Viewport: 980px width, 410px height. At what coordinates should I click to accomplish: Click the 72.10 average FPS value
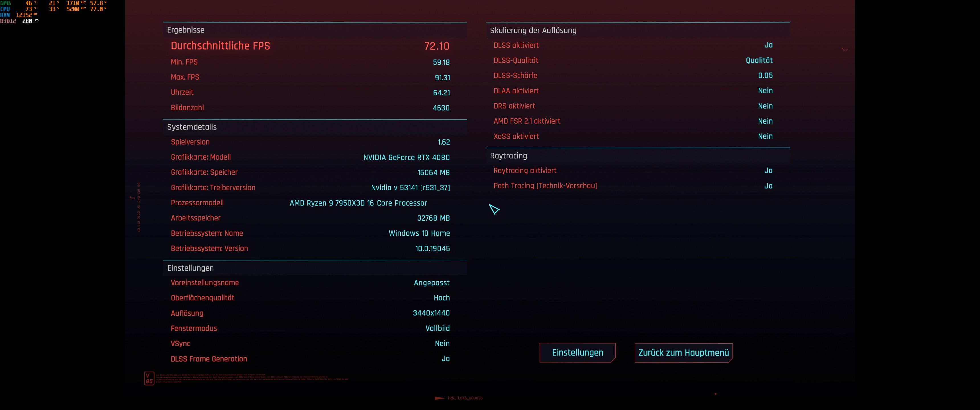pos(437,46)
